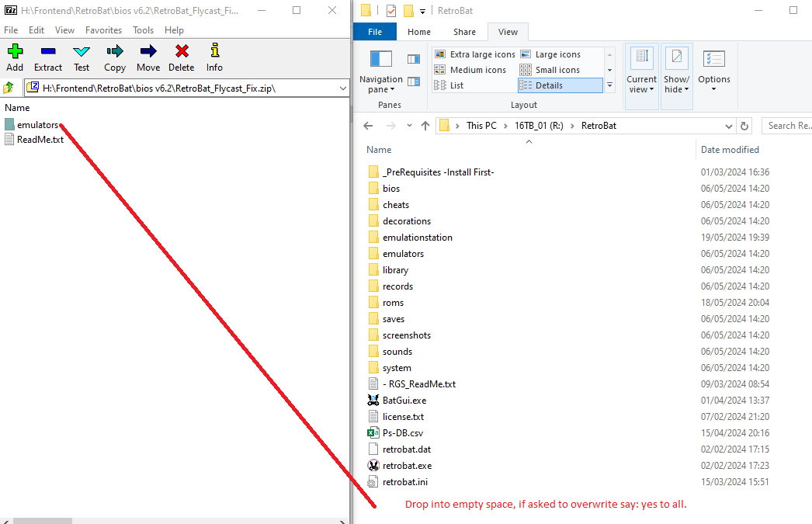Open the Navigation pane options in Explorer

coord(381,71)
